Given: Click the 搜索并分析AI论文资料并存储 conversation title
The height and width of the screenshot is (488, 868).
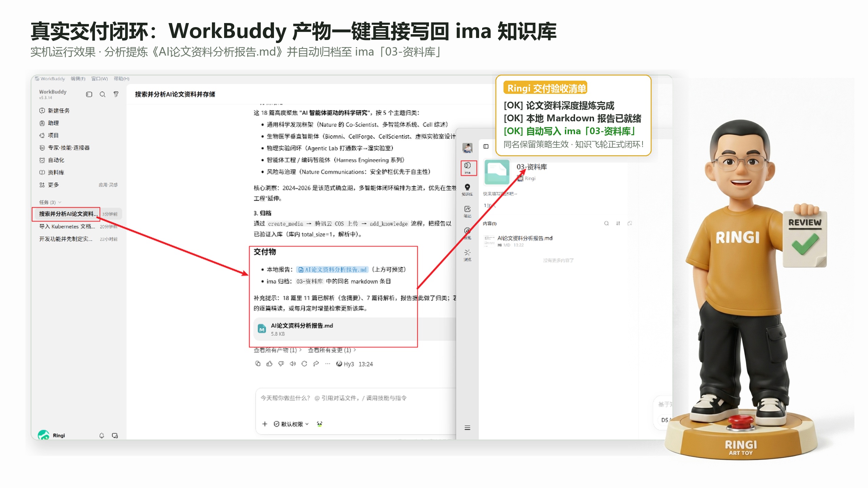Looking at the screenshot, I should (175, 94).
